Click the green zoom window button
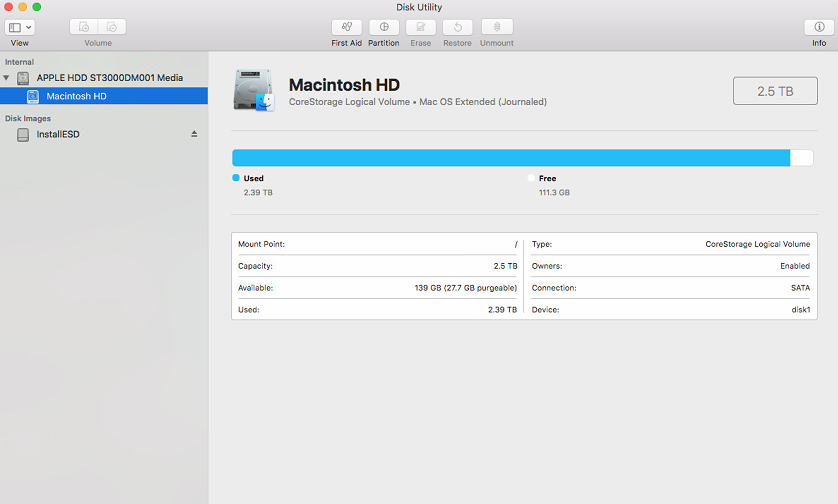Screen dimensions: 838x504 pos(36,7)
